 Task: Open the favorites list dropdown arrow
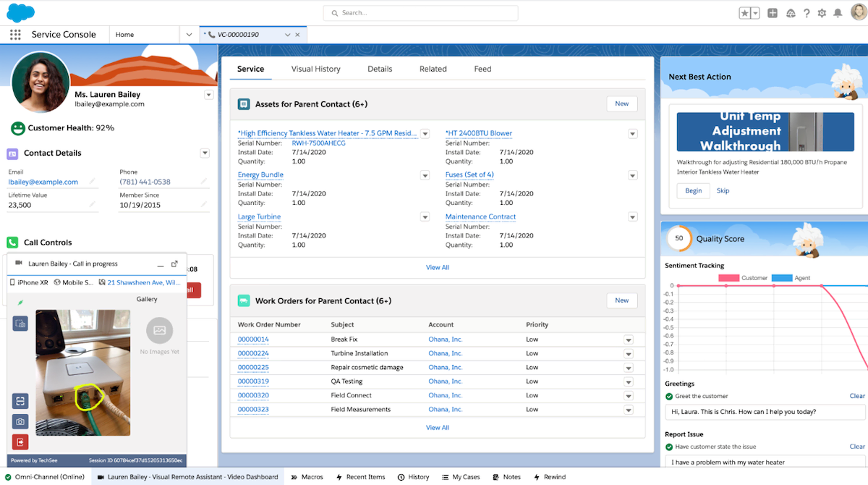(x=755, y=13)
